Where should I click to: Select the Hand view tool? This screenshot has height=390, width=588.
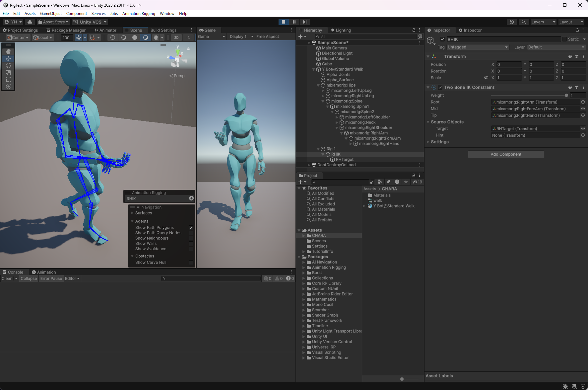[8, 52]
